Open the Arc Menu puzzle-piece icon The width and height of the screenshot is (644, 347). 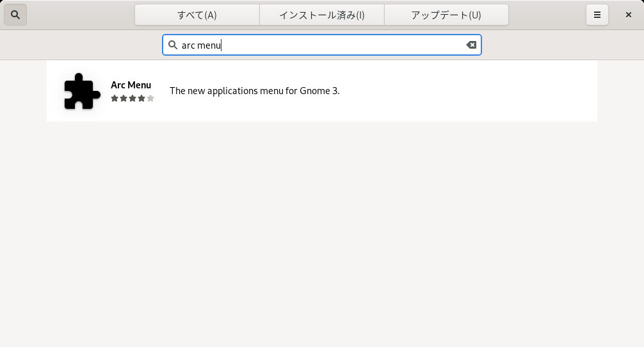[x=82, y=91]
